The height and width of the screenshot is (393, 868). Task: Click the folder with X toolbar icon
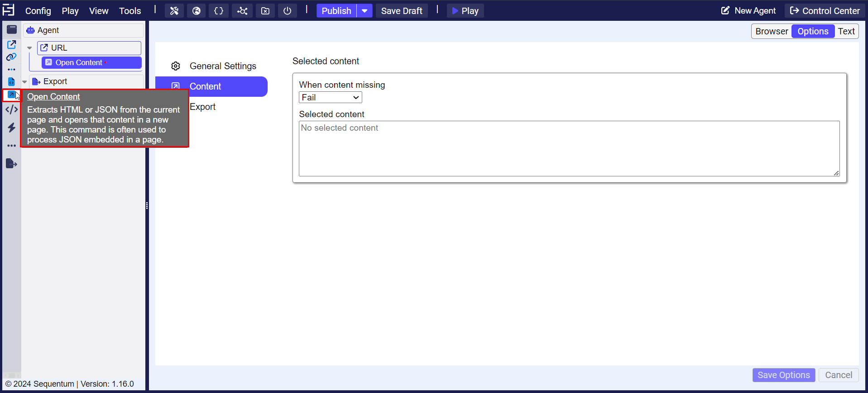point(265,11)
